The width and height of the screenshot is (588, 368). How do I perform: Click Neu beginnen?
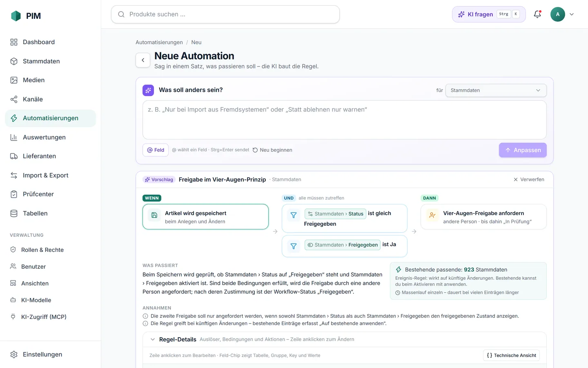(272, 150)
